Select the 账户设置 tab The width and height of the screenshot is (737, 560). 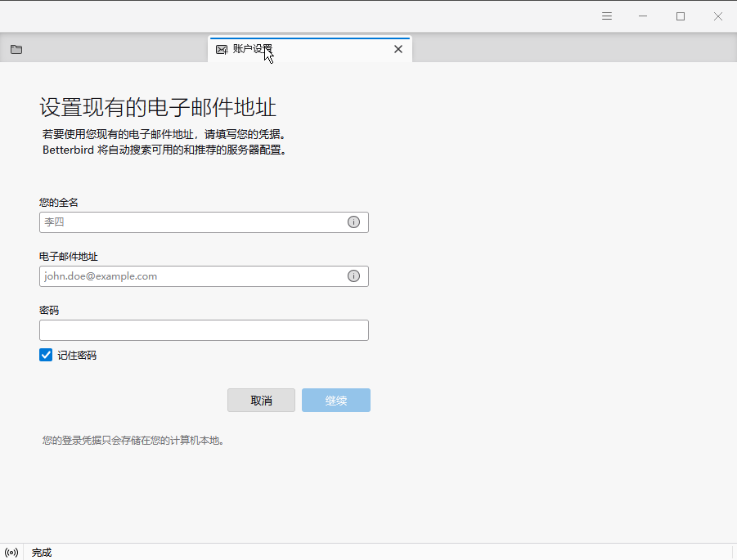(x=310, y=49)
